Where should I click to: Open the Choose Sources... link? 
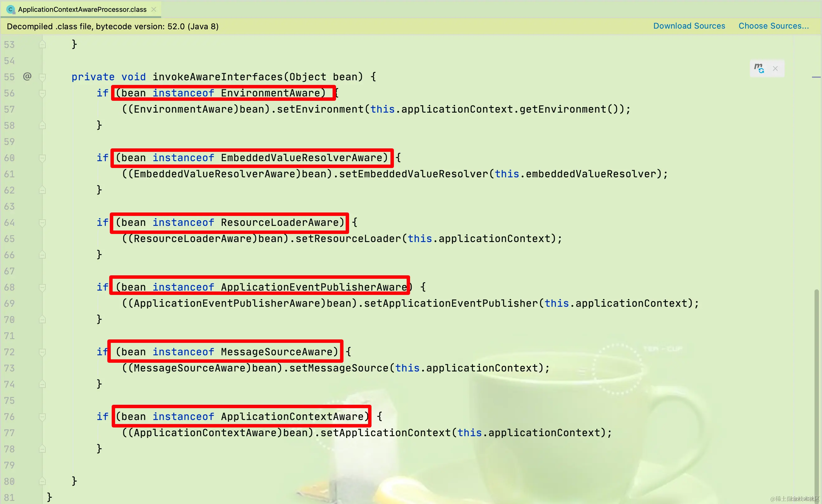(x=773, y=26)
